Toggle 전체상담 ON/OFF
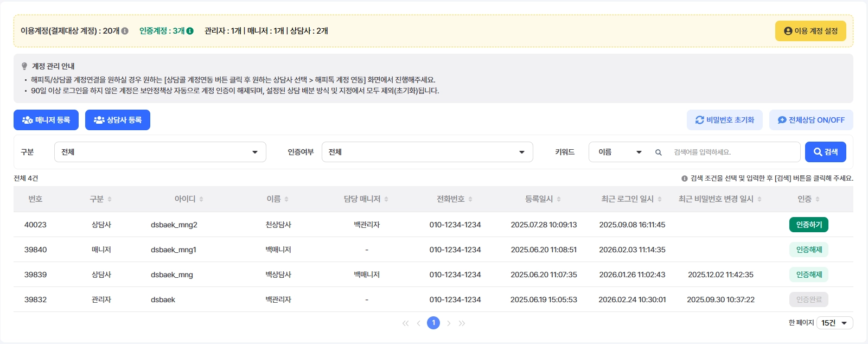Screen dimensions: 868x344 811,120
